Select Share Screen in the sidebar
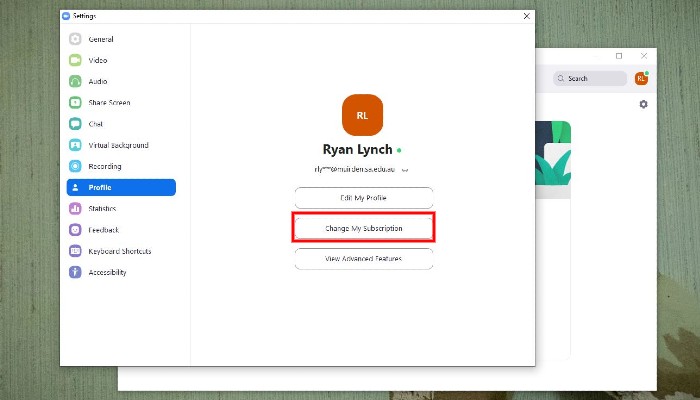The image size is (700, 400). (108, 102)
